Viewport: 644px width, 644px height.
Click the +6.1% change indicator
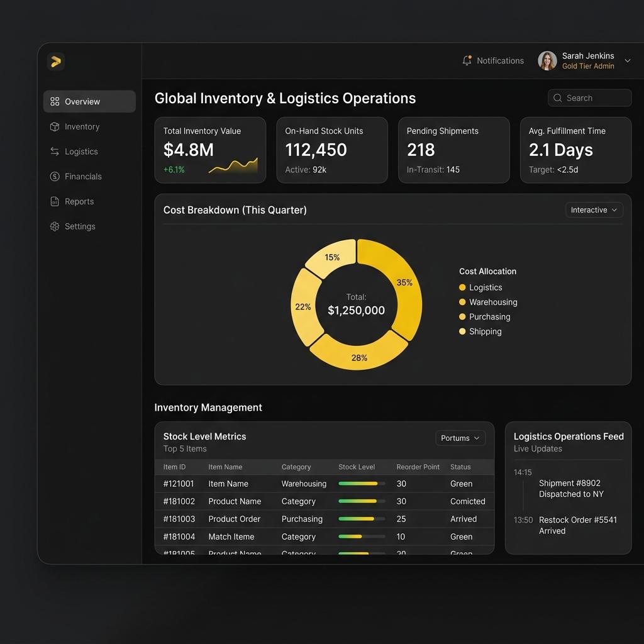(x=174, y=170)
